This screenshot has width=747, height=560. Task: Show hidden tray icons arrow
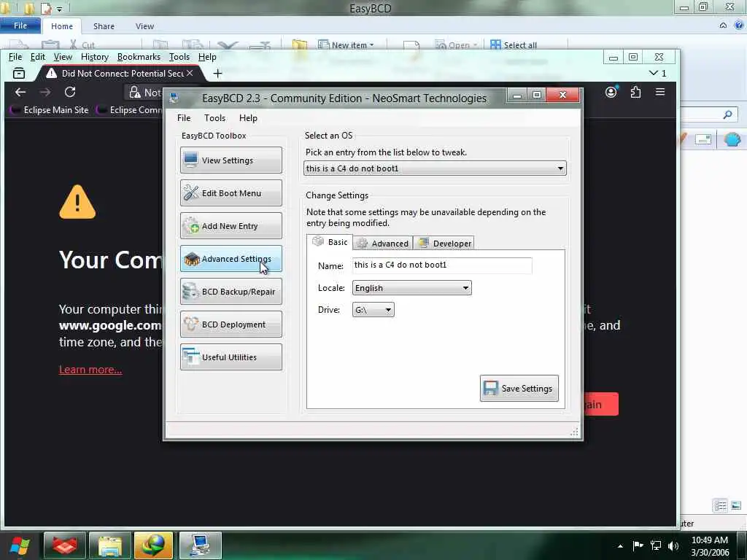coord(620,545)
